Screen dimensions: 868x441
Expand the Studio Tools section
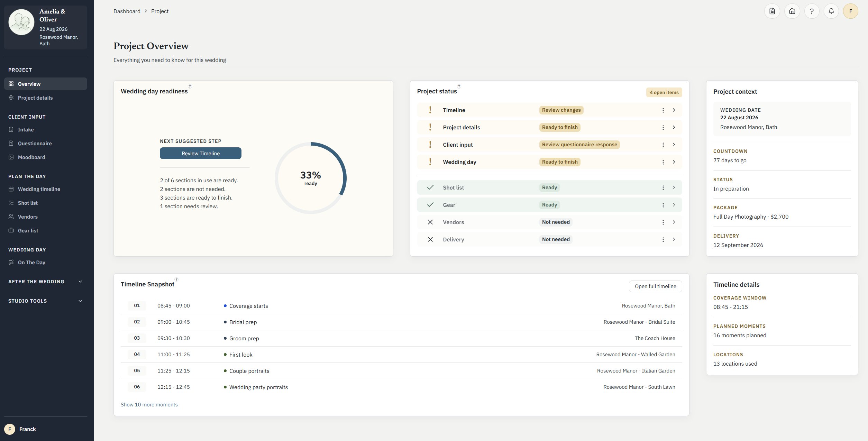pyautogui.click(x=46, y=301)
